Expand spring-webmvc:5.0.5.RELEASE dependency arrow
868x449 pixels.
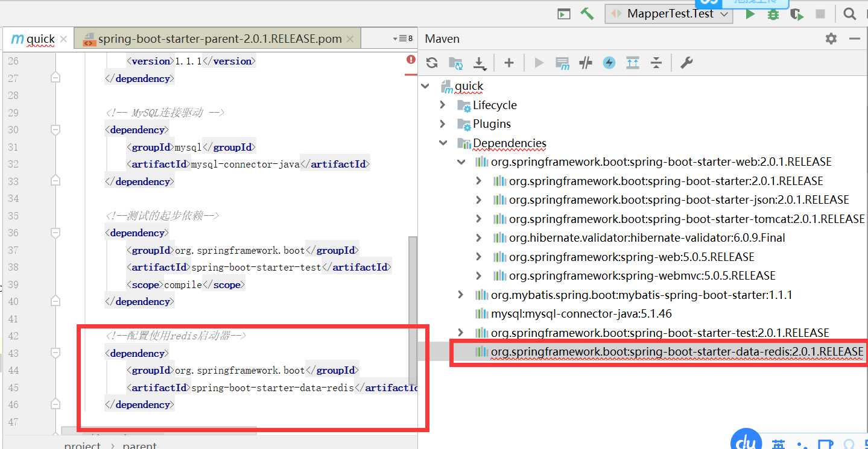[x=479, y=275]
